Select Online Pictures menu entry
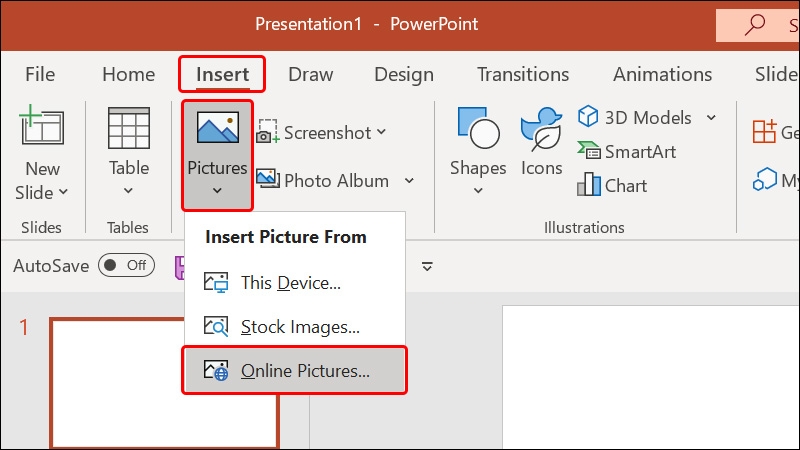 (294, 370)
